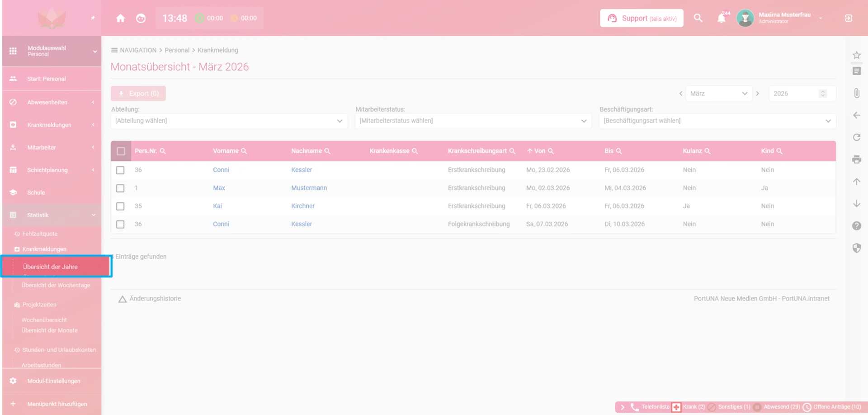Viewport: 868px width, 415px height.
Task: Open Telefonliste in the status bar
Action: tap(650, 407)
